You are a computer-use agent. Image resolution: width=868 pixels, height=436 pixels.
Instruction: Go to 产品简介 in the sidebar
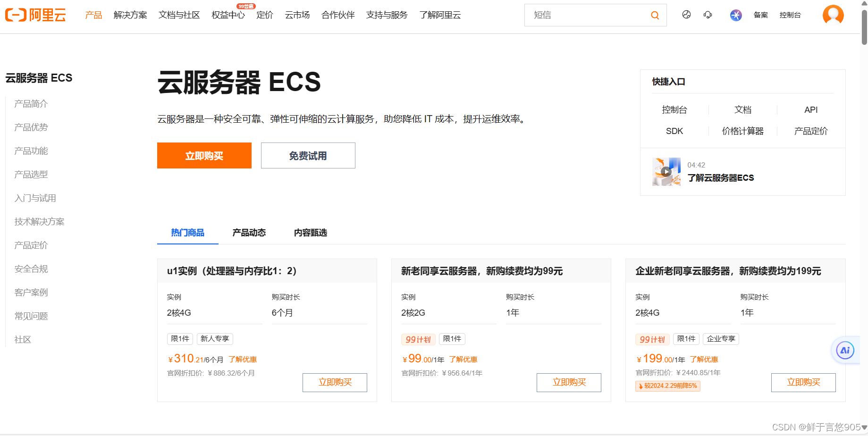[31, 104]
